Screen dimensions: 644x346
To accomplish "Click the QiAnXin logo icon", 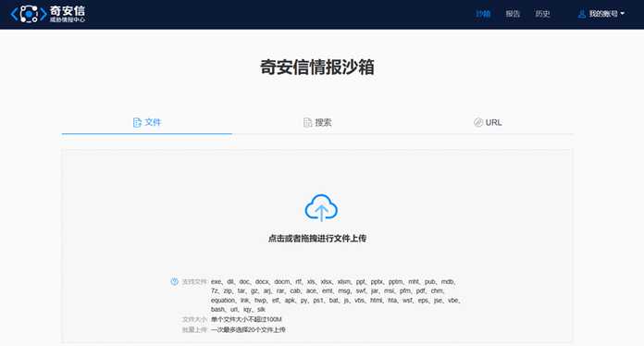I will pos(29,14).
